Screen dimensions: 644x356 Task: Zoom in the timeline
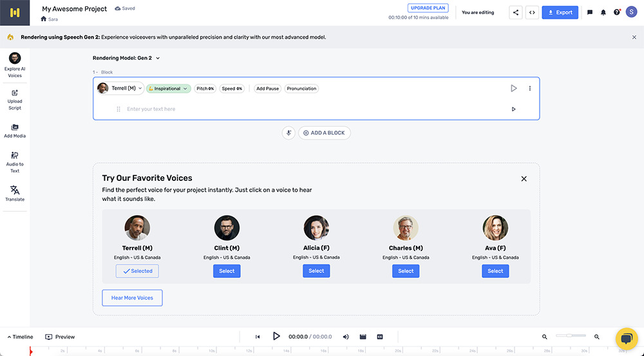click(597, 337)
